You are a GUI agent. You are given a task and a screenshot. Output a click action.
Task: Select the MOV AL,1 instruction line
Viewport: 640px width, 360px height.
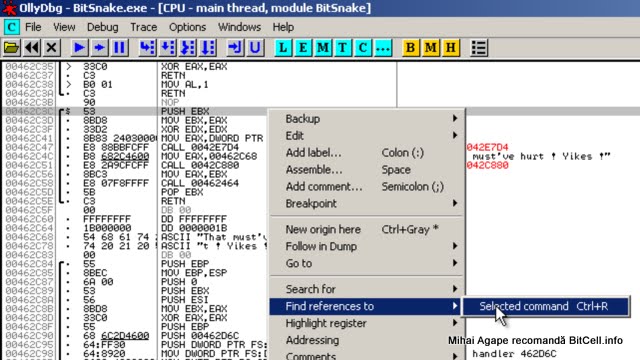point(185,84)
